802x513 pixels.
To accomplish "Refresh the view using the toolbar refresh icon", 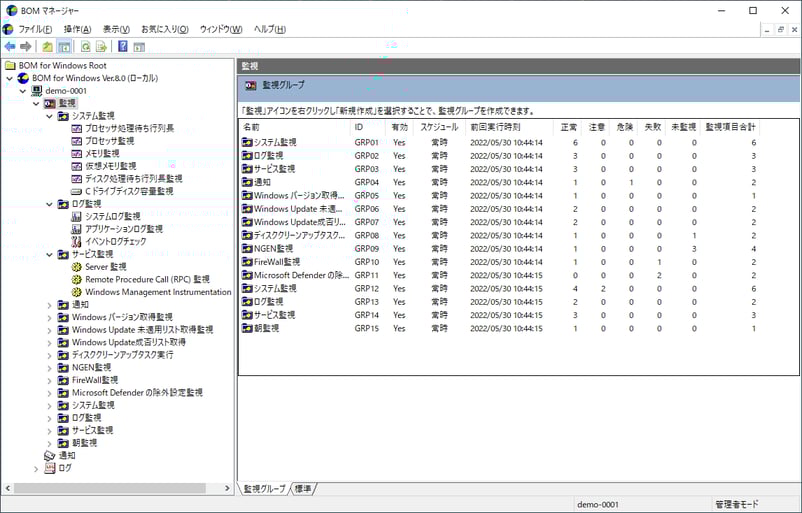I will (x=85, y=47).
